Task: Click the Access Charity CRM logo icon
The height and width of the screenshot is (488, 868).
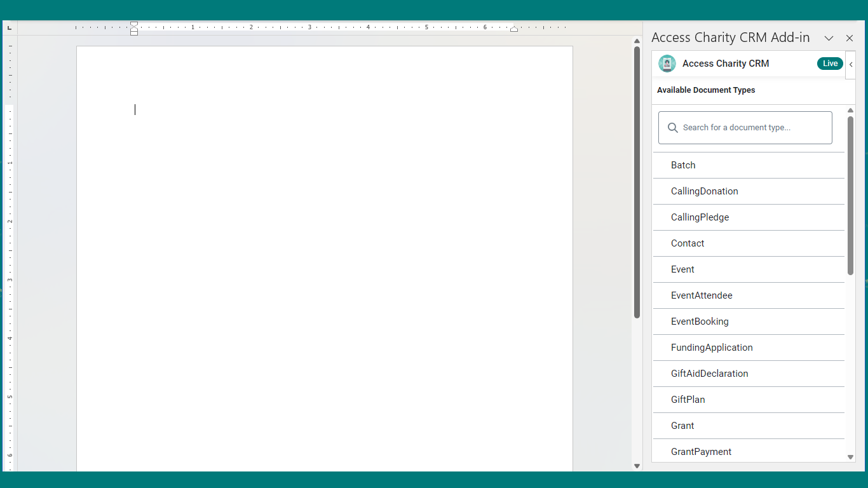Action: pyautogui.click(x=667, y=64)
